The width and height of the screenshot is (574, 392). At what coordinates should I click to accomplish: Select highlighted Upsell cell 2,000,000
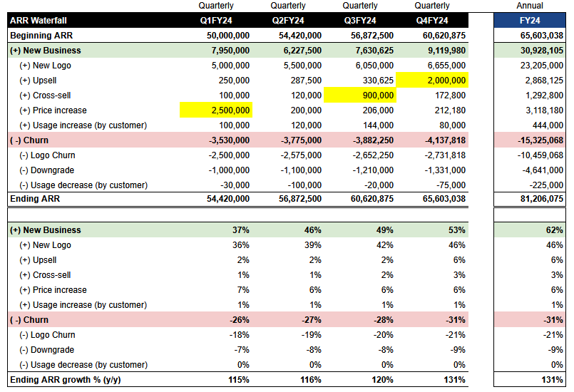(x=432, y=80)
